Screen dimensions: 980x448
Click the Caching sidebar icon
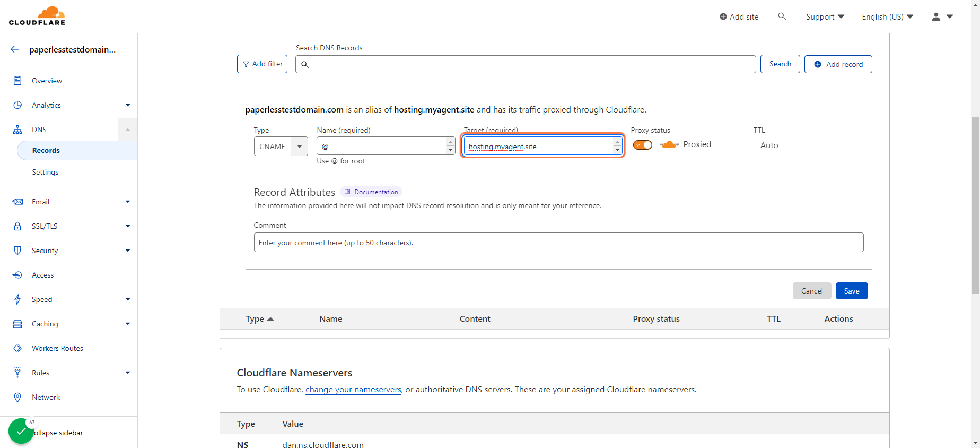point(17,324)
